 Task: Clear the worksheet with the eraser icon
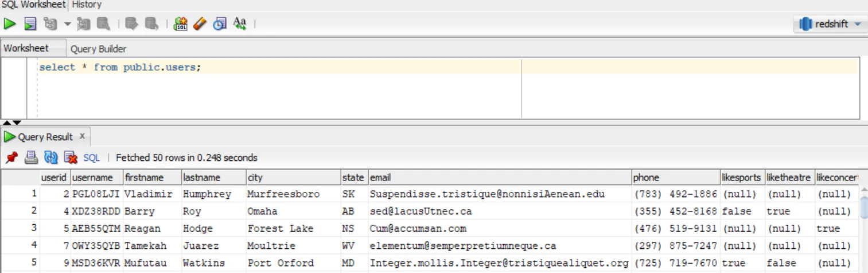tap(200, 24)
